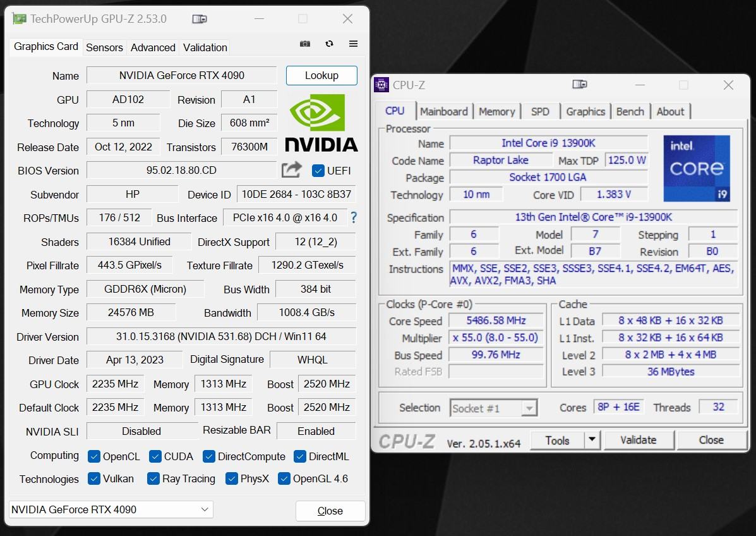Click the Bus Interface question mark
756x536 pixels.
tap(354, 217)
